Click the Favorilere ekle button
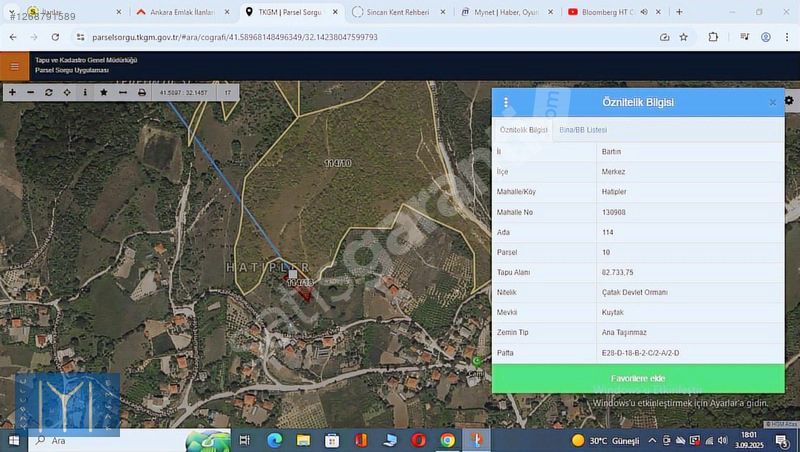 tap(637, 379)
